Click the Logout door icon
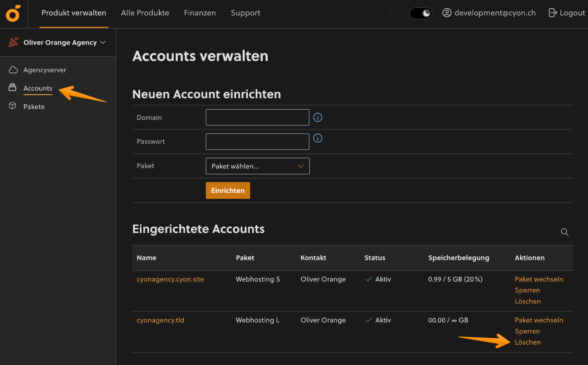The width and height of the screenshot is (588, 365). [552, 13]
